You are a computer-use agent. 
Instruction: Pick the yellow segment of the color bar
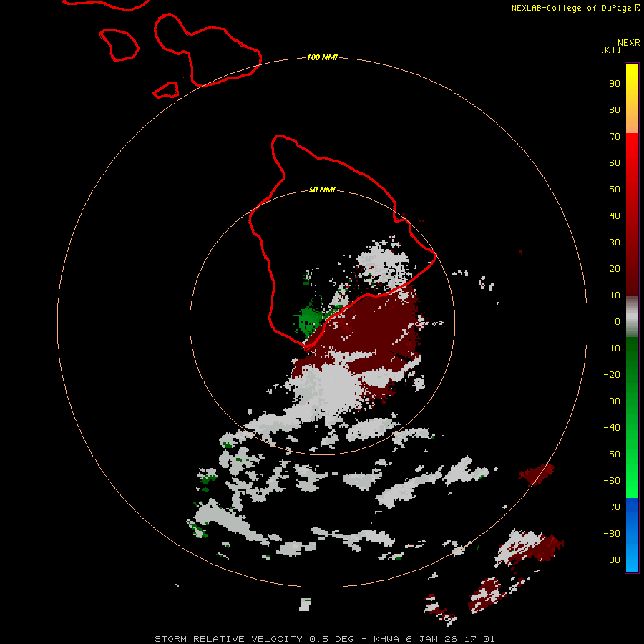[632, 78]
